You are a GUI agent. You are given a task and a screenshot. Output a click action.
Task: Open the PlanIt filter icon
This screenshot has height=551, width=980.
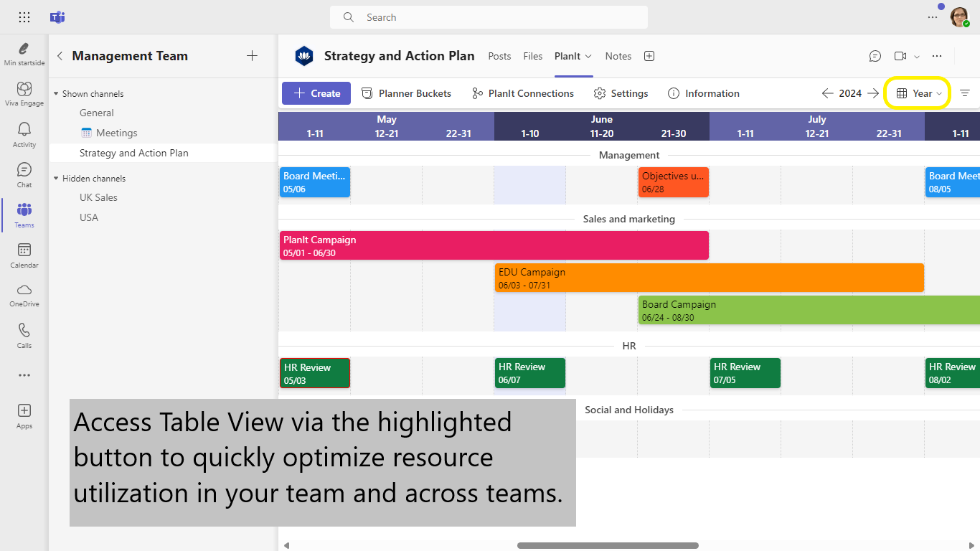pyautogui.click(x=965, y=93)
